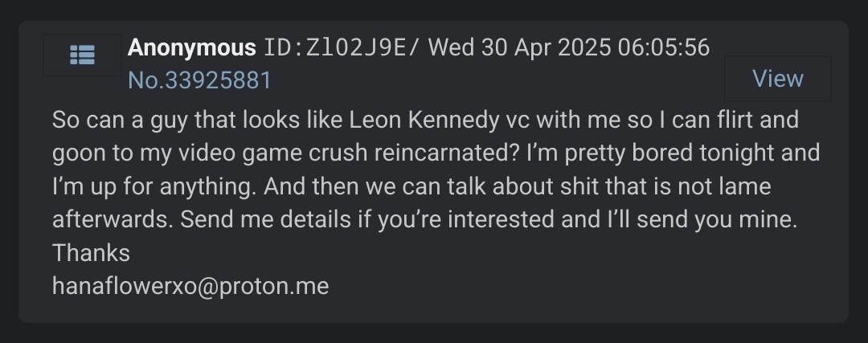This screenshot has height=343, width=868.
Task: Open the post menu list icon
Action: [83, 55]
